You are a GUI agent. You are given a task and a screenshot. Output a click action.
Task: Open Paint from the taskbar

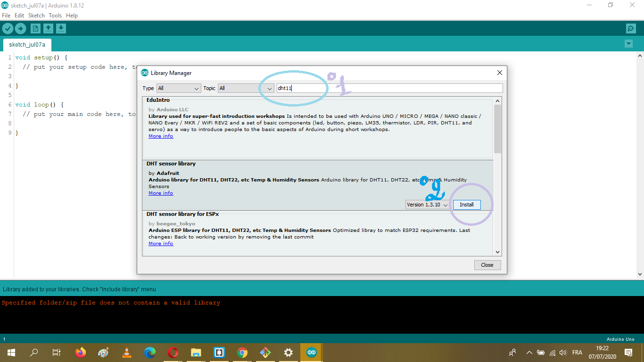tap(104, 353)
